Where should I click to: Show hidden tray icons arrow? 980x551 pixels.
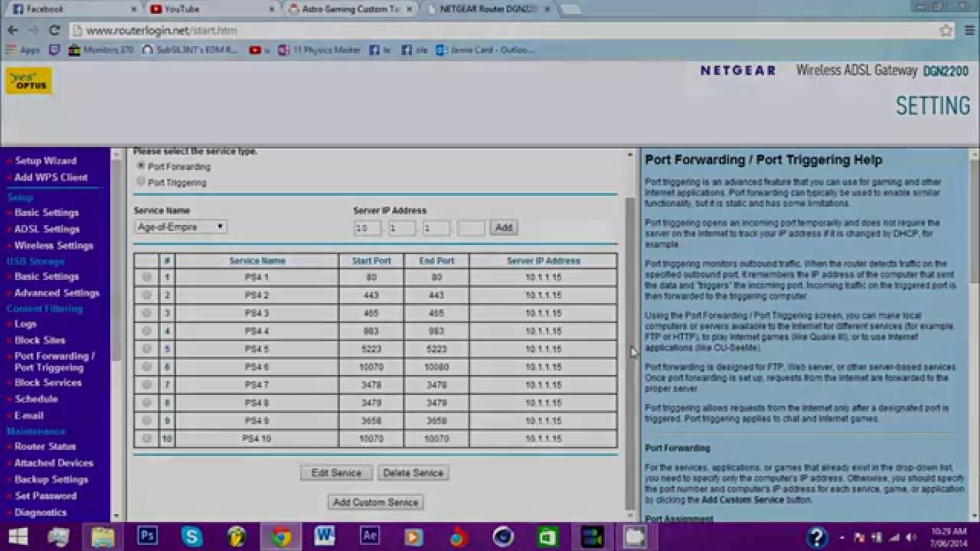pyautogui.click(x=842, y=537)
